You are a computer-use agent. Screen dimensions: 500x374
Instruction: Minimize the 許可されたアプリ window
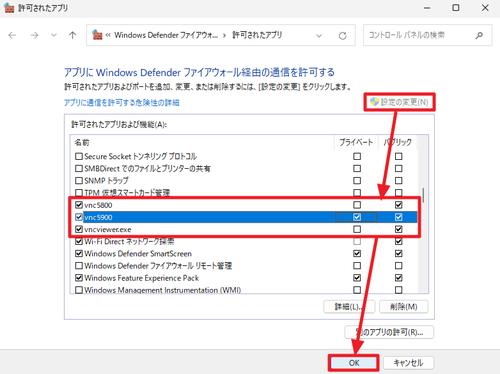[427, 8]
